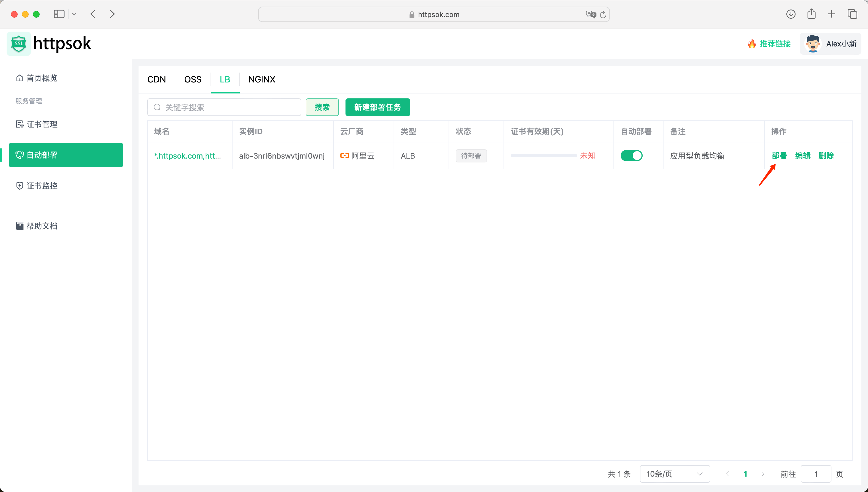Go to next page arrow in pagination
868x492 pixels.
pyautogui.click(x=763, y=474)
